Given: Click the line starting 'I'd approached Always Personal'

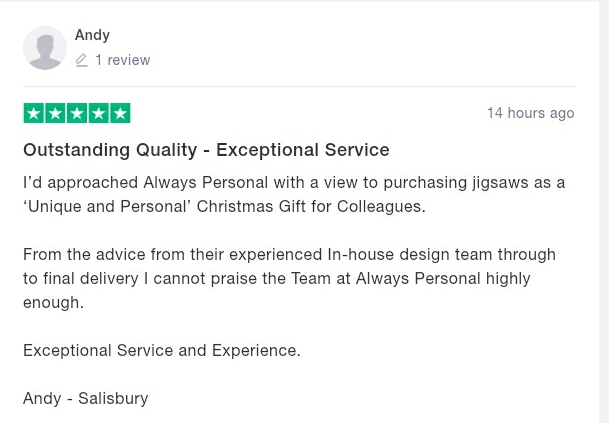Looking at the screenshot, I should tap(294, 182).
